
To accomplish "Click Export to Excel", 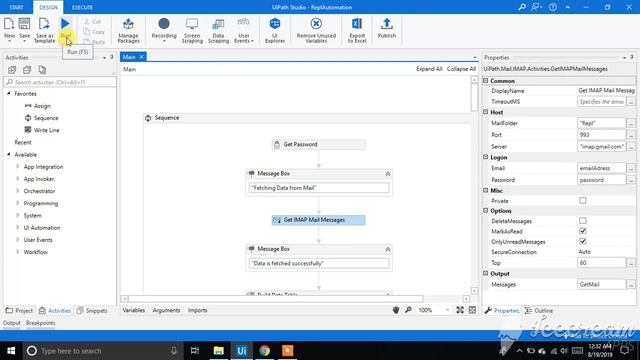I will pos(357,30).
